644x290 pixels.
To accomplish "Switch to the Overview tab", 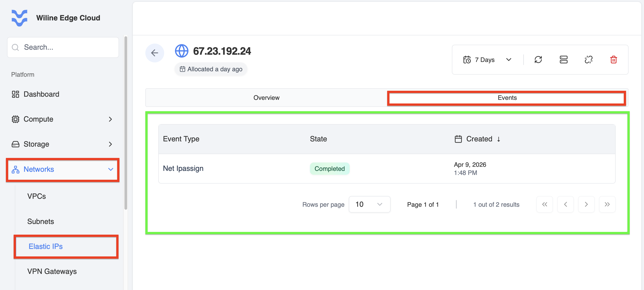I will coord(267,98).
